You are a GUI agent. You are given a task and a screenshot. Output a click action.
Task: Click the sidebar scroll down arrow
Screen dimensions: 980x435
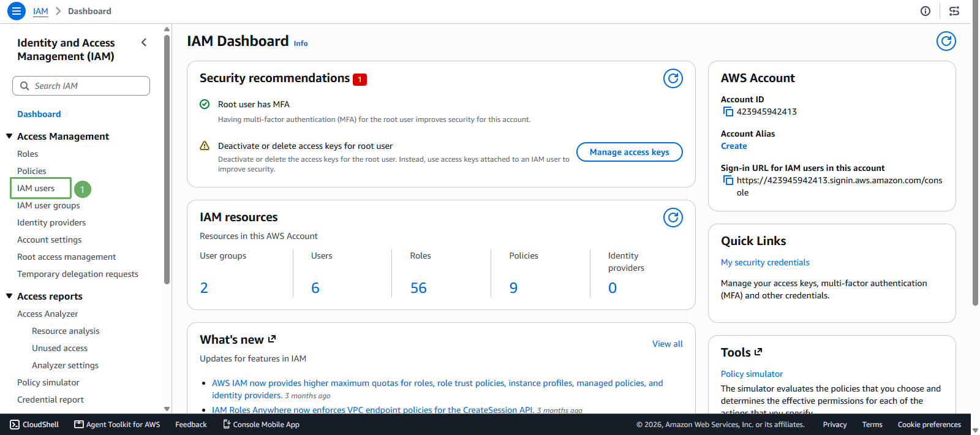click(167, 409)
